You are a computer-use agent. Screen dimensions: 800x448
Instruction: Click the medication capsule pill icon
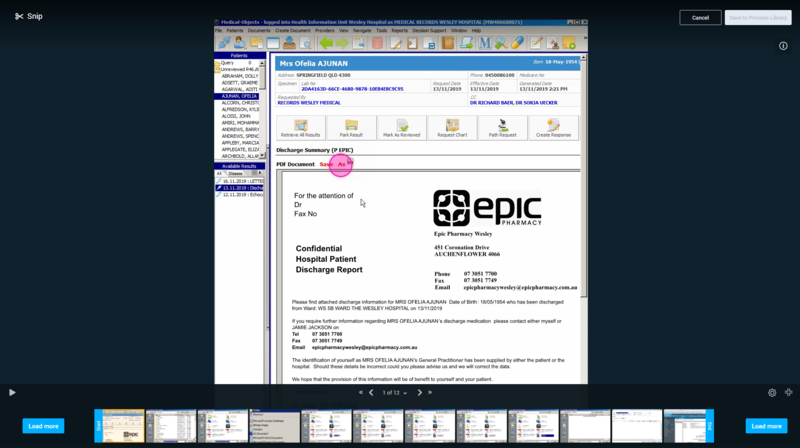point(517,43)
